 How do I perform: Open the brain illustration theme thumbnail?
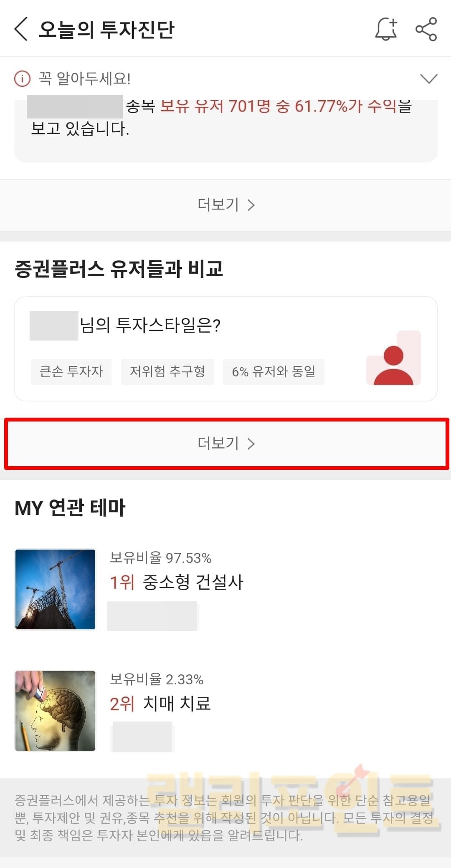click(56, 711)
